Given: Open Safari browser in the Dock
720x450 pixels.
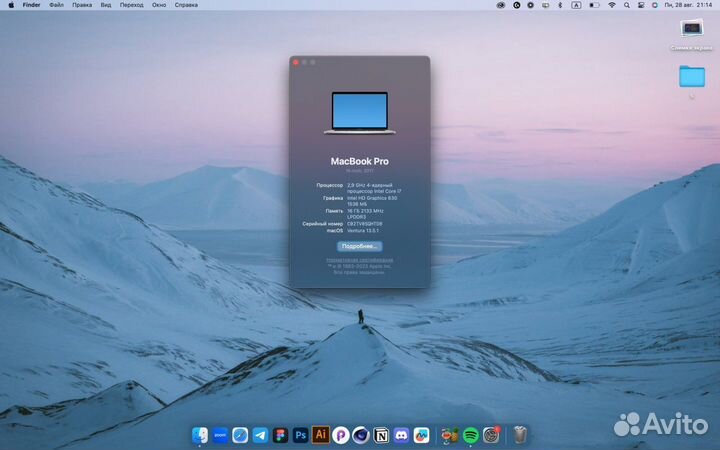Looking at the screenshot, I should 240,435.
